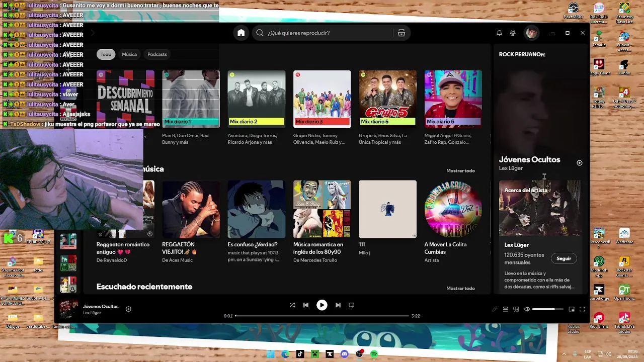644x362 pixels.
Task: Skip to the previous track
Action: [306, 305]
